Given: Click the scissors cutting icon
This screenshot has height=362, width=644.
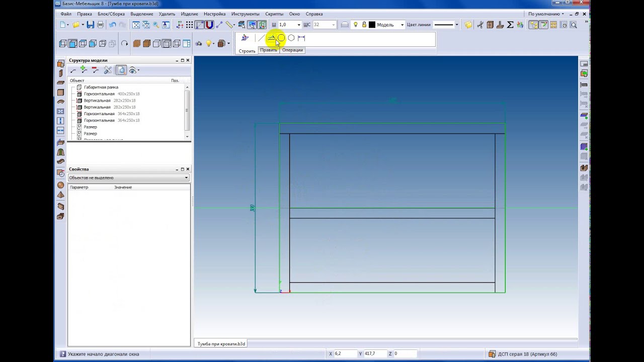Looking at the screenshot, I should click(x=480, y=25).
